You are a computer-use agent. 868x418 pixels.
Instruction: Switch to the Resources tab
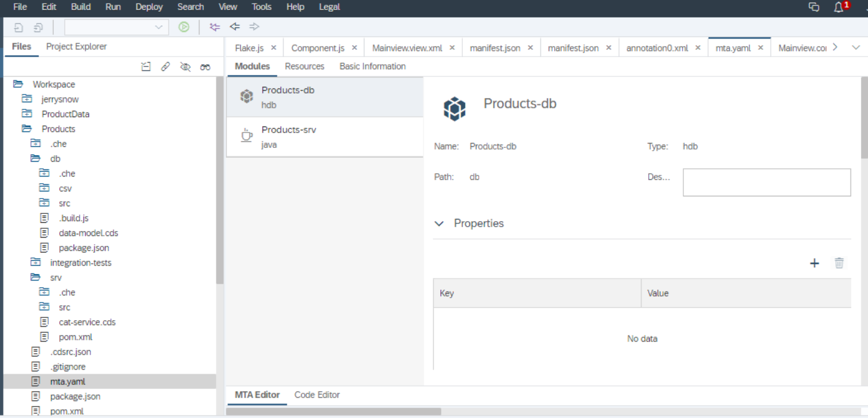pos(304,67)
